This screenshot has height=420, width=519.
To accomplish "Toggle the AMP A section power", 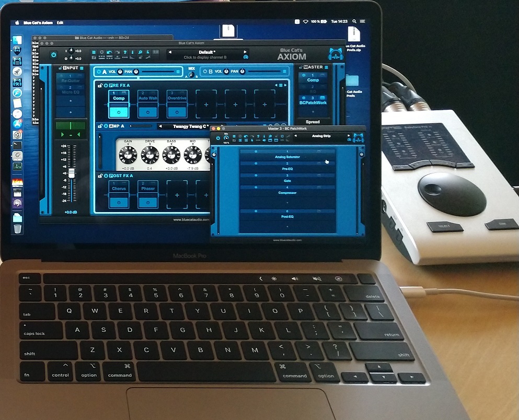I will pyautogui.click(x=106, y=126).
